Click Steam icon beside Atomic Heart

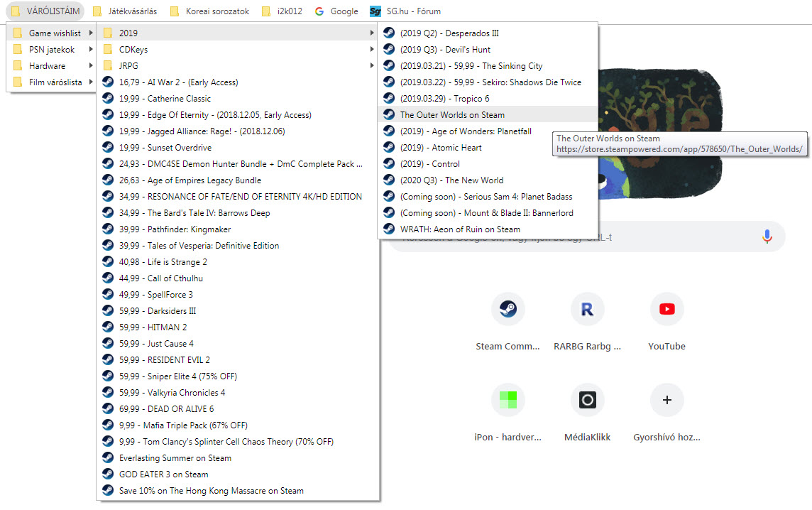point(389,147)
